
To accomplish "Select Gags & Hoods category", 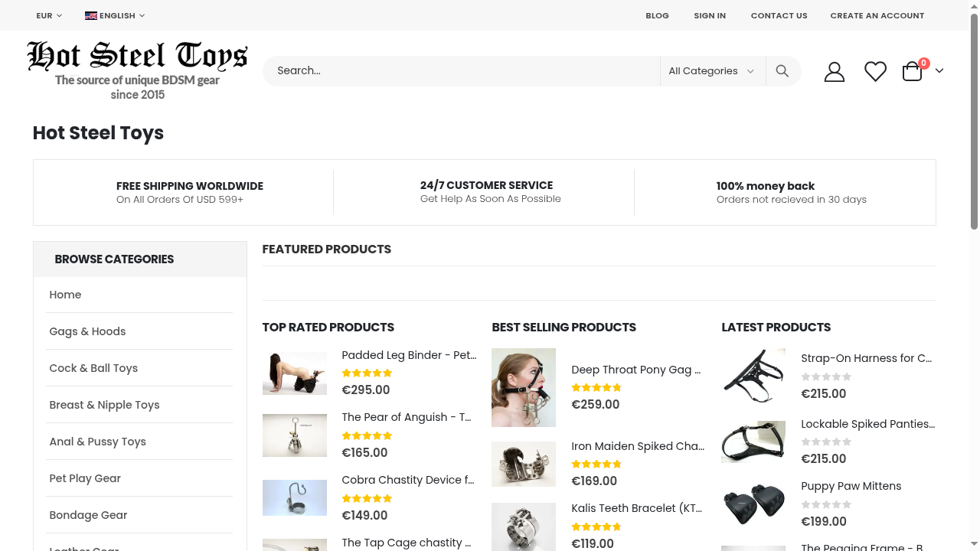I will pos(87,331).
